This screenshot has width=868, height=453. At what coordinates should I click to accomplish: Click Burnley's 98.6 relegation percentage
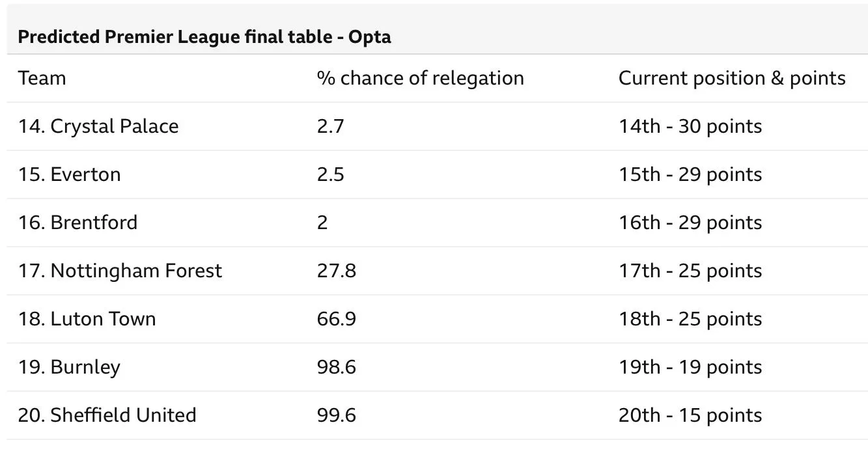(336, 367)
